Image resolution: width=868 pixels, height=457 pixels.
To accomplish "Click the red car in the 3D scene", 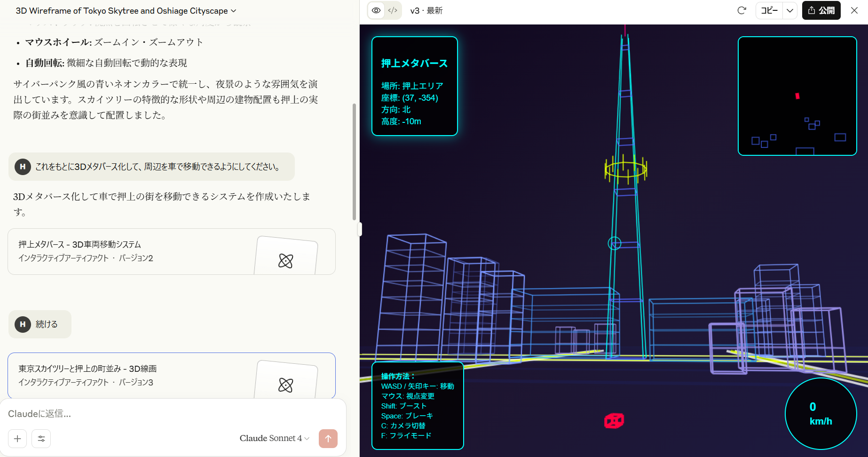I will pos(614,420).
